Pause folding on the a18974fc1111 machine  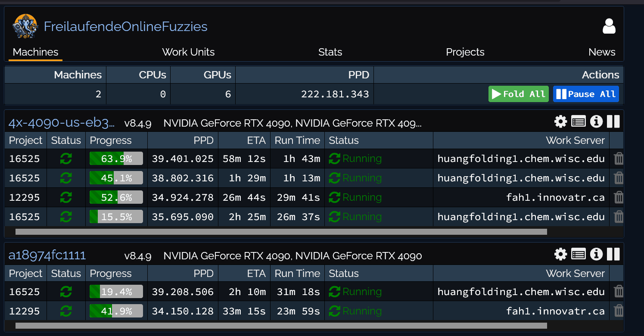pos(613,255)
